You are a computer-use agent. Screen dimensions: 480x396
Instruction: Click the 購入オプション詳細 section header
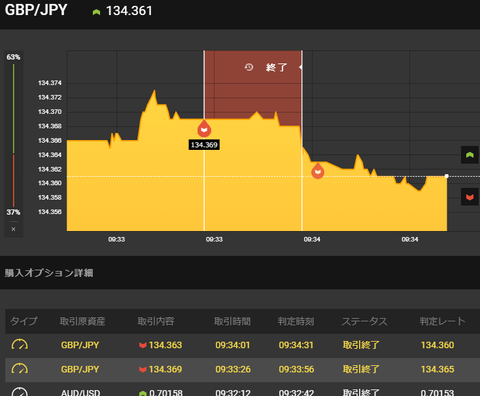(49, 273)
